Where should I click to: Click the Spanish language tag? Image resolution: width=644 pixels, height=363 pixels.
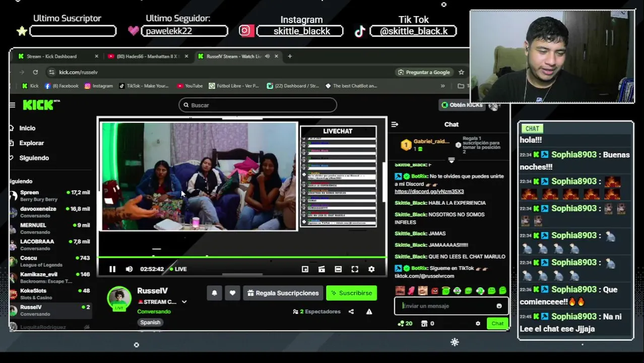(x=150, y=322)
